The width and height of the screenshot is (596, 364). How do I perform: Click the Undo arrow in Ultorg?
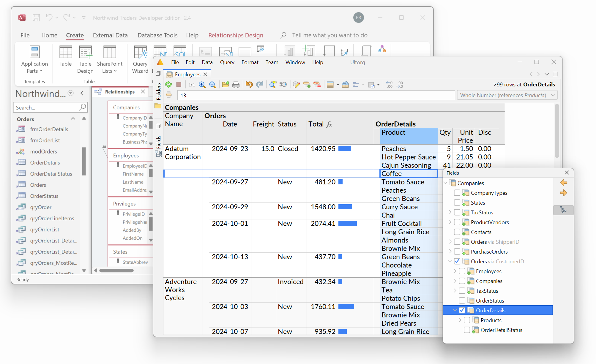point(249,85)
